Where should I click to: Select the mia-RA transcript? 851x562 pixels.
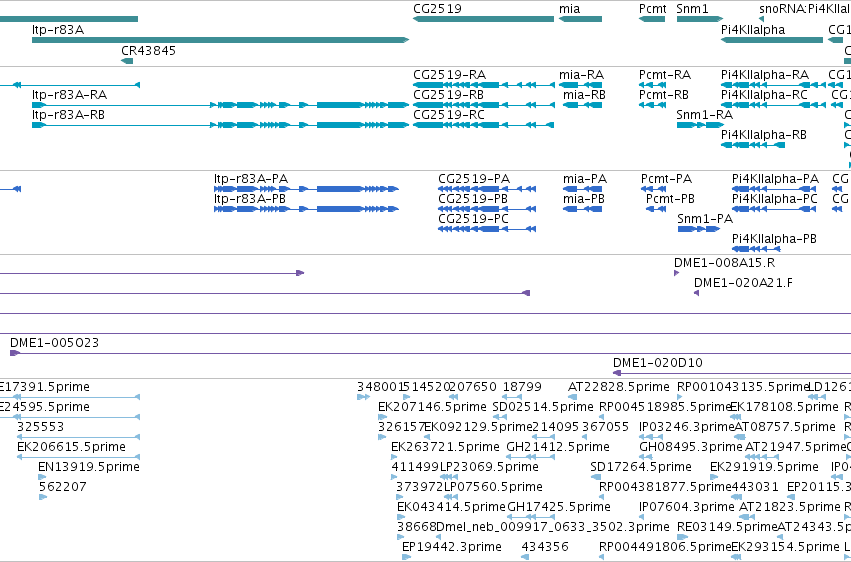pyautogui.click(x=580, y=85)
